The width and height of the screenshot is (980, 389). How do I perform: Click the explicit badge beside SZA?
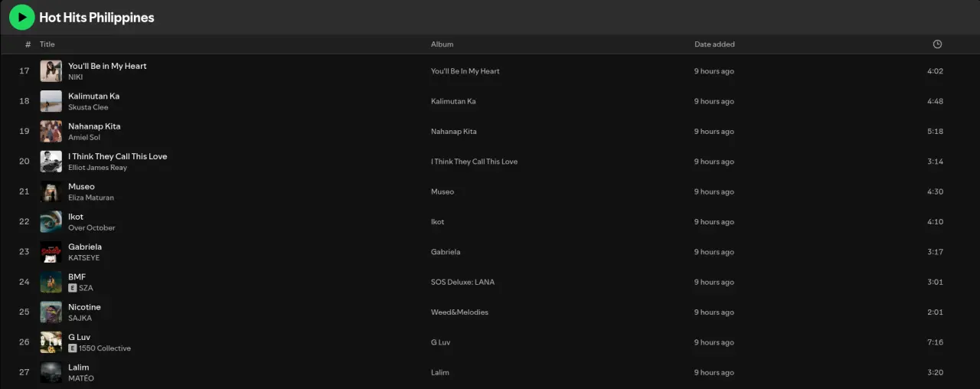tap(73, 288)
